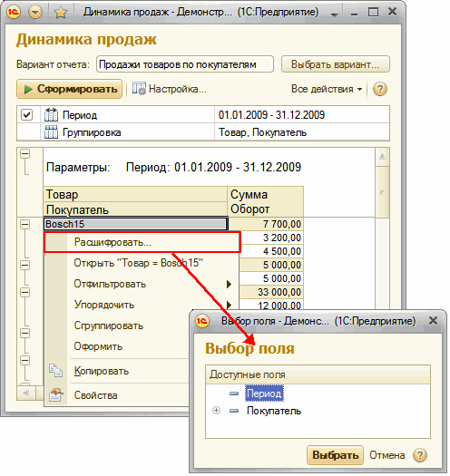The width and height of the screenshot is (450, 476).
Task: Click the Доступные поля column header
Action: [x=318, y=374]
